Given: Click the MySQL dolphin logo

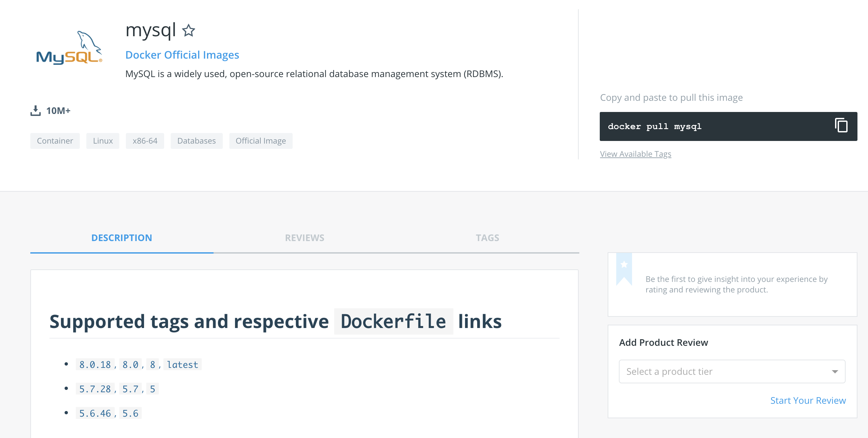Looking at the screenshot, I should pos(69,47).
